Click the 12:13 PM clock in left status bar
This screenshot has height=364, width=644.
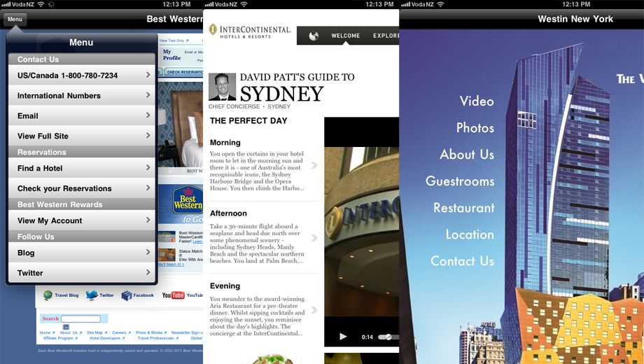[x=176, y=4]
